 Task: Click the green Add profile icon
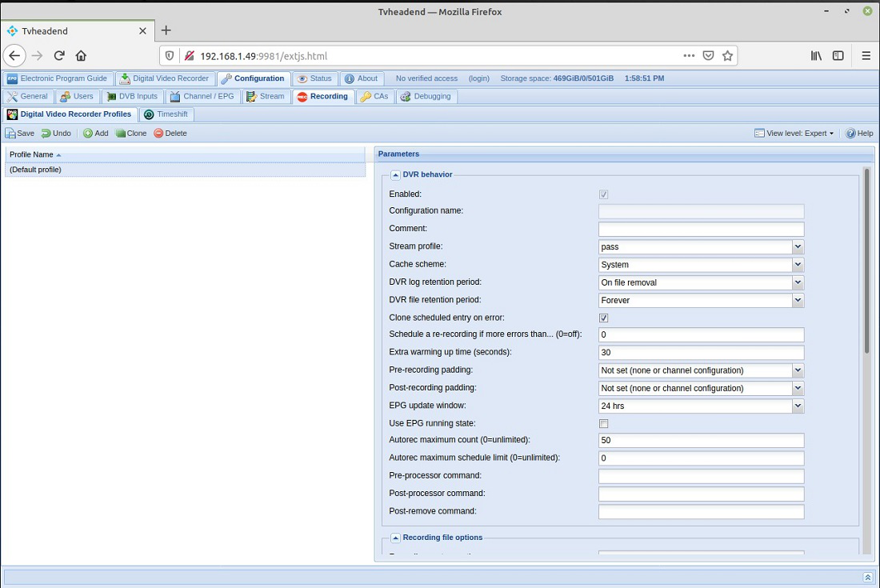pyautogui.click(x=88, y=134)
